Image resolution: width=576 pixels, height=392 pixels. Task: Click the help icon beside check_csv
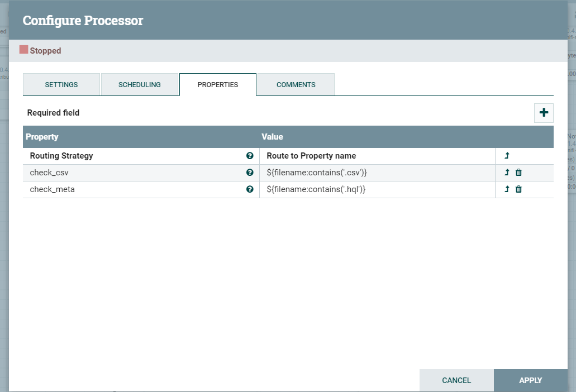point(250,173)
